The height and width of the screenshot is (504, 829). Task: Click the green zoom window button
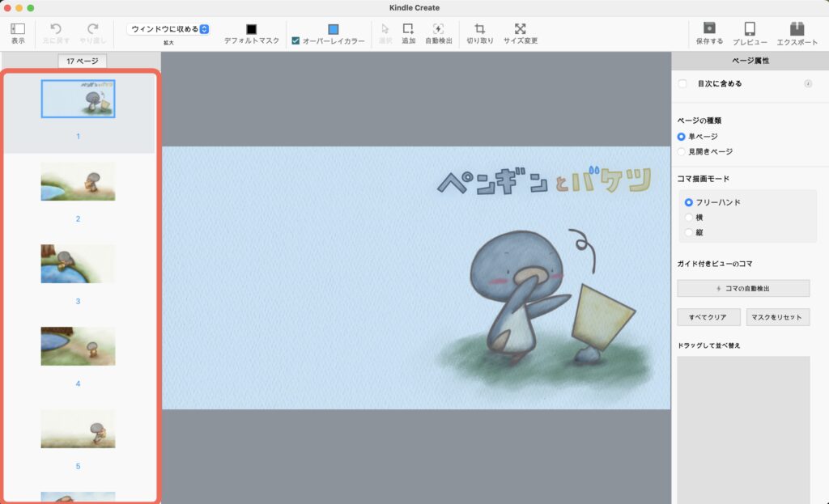point(31,8)
